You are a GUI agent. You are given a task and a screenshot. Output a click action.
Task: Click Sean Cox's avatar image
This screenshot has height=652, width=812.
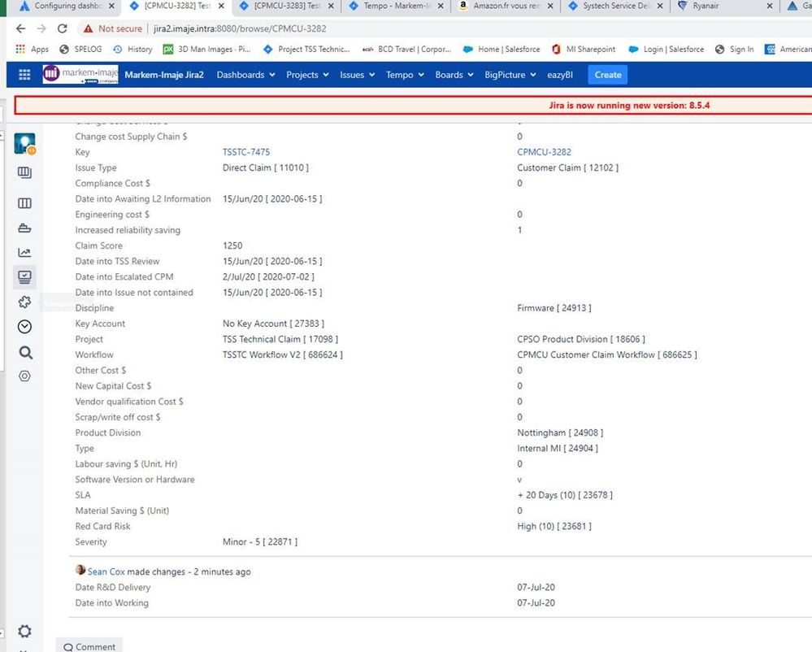click(80, 570)
